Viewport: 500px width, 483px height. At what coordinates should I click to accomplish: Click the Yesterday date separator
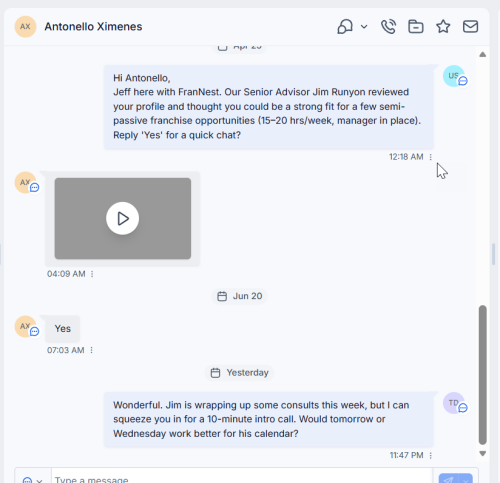[x=239, y=373]
